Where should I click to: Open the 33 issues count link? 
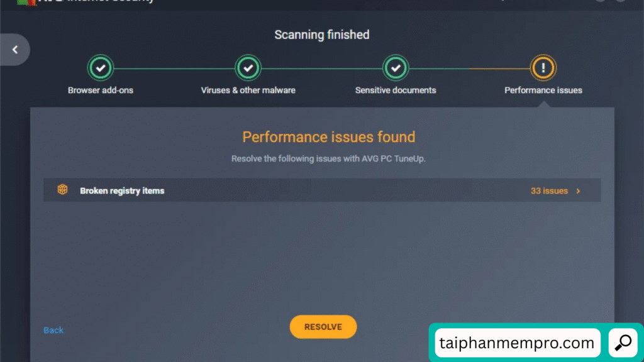pos(549,191)
